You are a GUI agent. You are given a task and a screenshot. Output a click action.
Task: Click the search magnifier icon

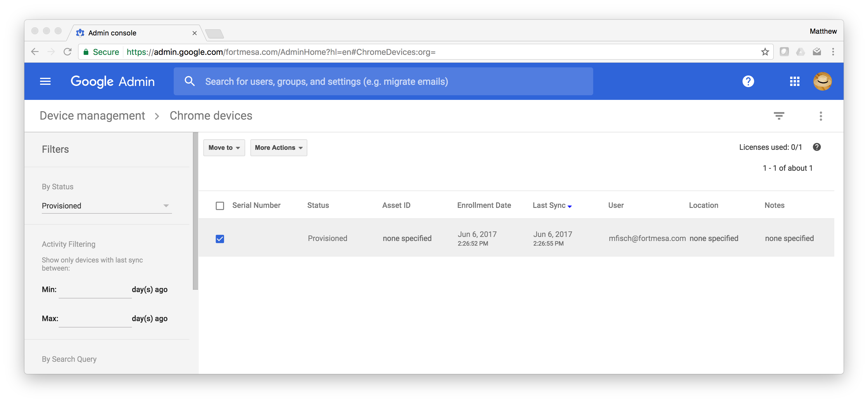point(190,81)
